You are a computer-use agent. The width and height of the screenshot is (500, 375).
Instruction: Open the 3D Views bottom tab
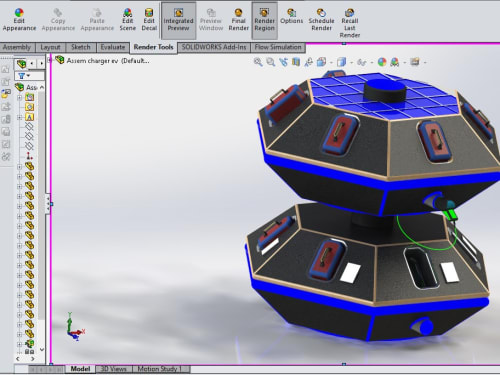(114, 369)
